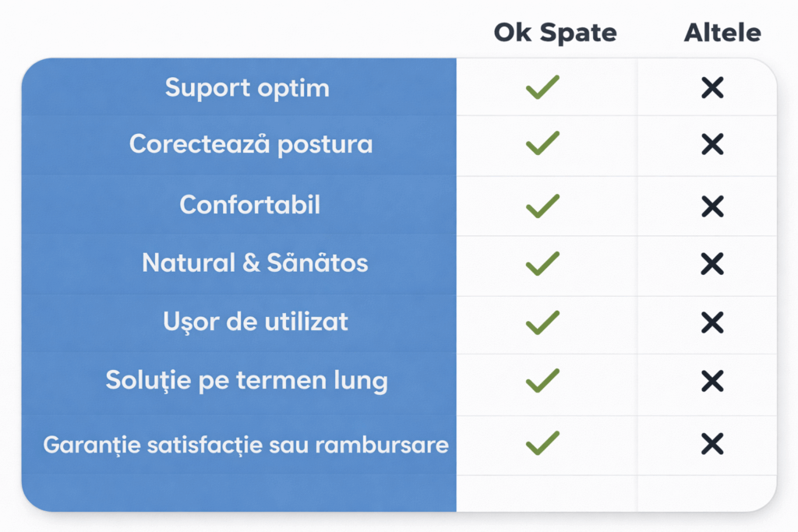Click the green checkmark in Confortabil row
This screenshot has height=532, width=798.
click(x=542, y=205)
